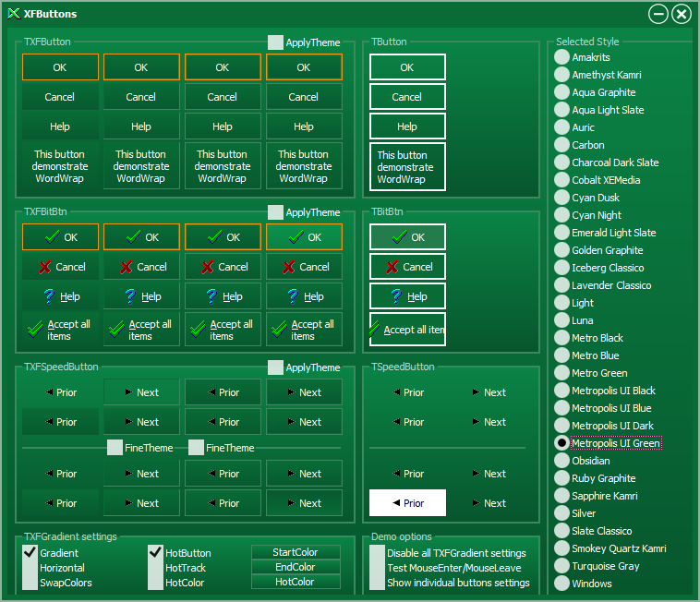
Task: Click Accept all items in TBitBtn group
Action: point(407,330)
